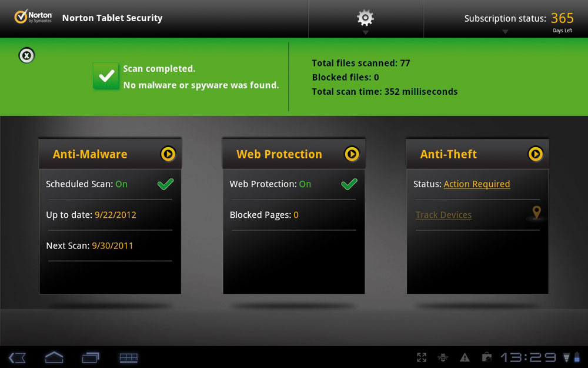Image resolution: width=588 pixels, height=368 pixels.
Task: Click the scan completed green checkbox
Action: [x=106, y=76]
